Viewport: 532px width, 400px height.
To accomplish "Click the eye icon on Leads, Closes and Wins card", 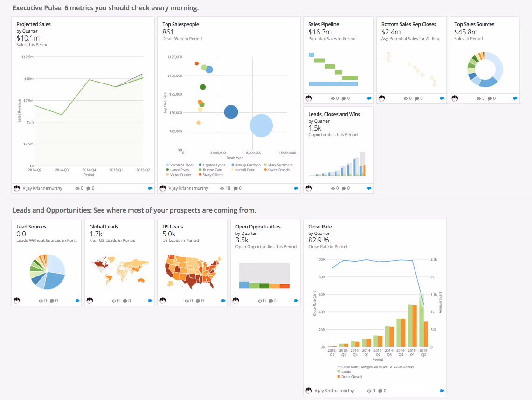I will [x=333, y=188].
